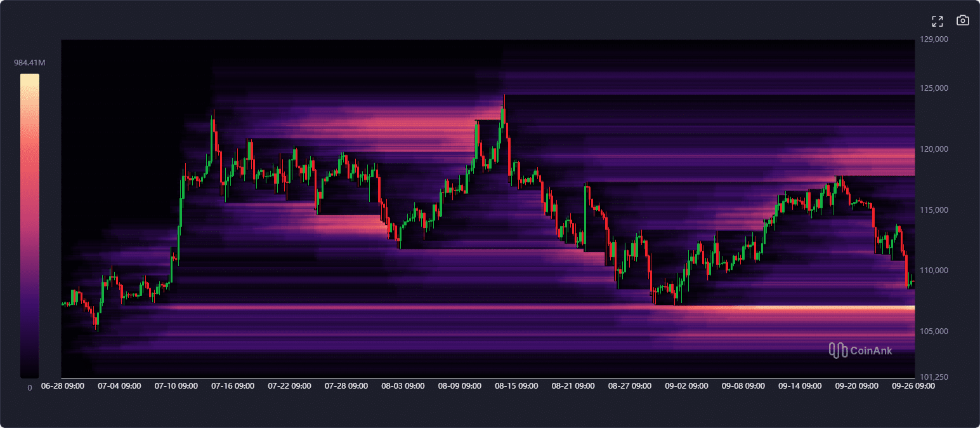Click the 120,000 price axis label
The width and height of the screenshot is (980, 428).
click(x=934, y=149)
